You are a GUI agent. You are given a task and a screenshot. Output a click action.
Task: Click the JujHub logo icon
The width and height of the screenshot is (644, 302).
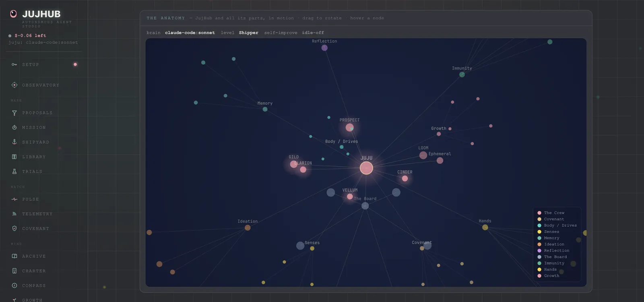tap(13, 14)
